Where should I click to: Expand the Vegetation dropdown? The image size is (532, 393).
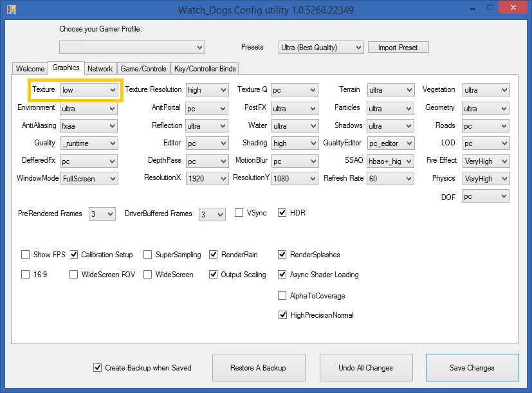pyautogui.click(x=486, y=90)
